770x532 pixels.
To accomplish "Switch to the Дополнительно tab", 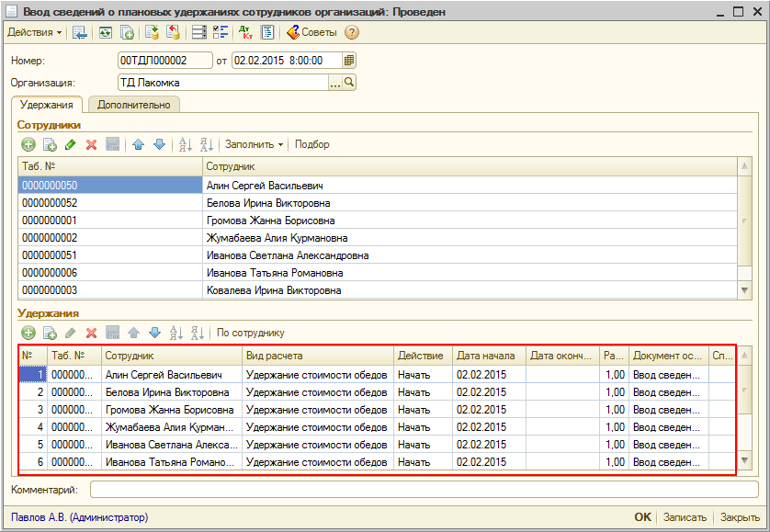I will pos(135,105).
